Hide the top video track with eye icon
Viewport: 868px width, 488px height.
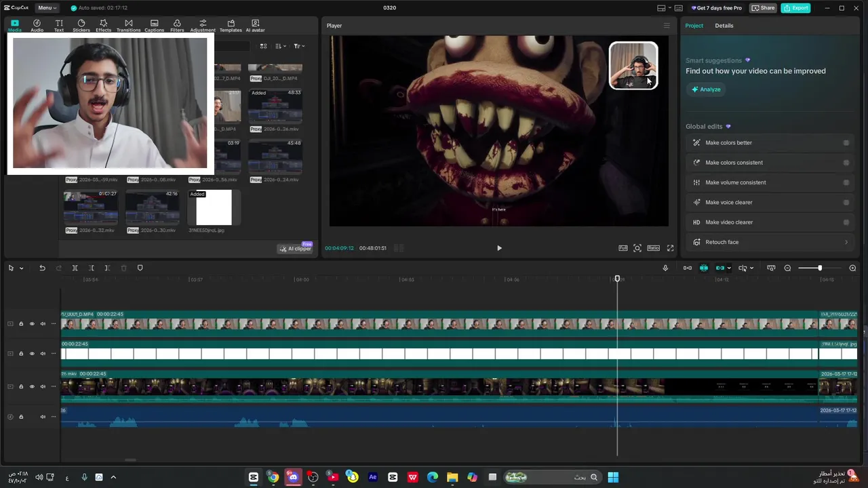(32, 324)
